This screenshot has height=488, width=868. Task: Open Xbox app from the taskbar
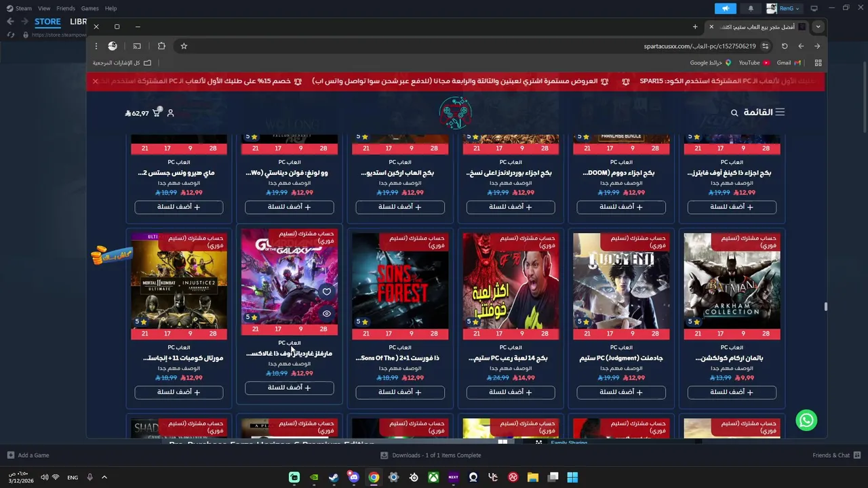click(433, 477)
